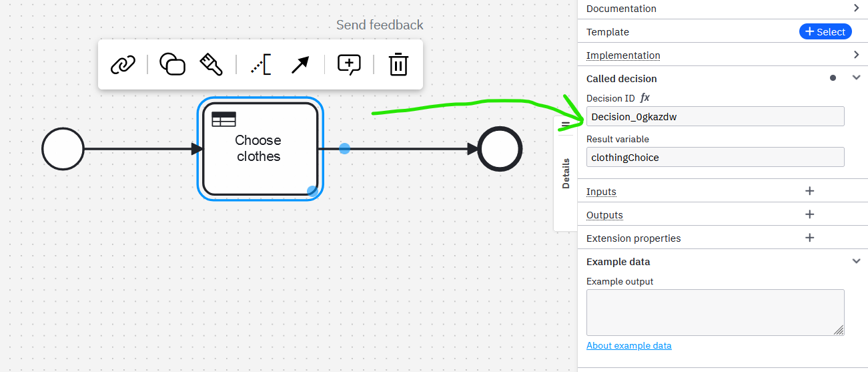Select the end event circle
Screen dimensions: 868x372
tap(500, 148)
